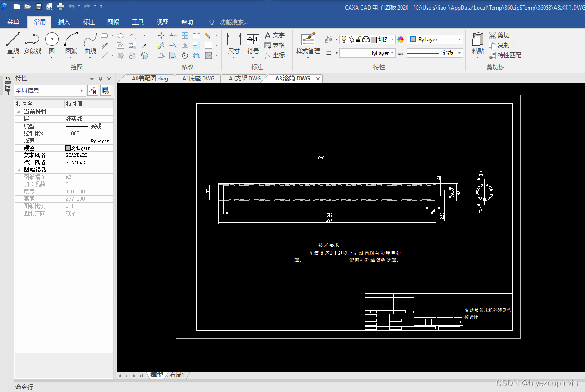Switch to the 工具 ribbon tab
The width and height of the screenshot is (585, 392).
[138, 22]
